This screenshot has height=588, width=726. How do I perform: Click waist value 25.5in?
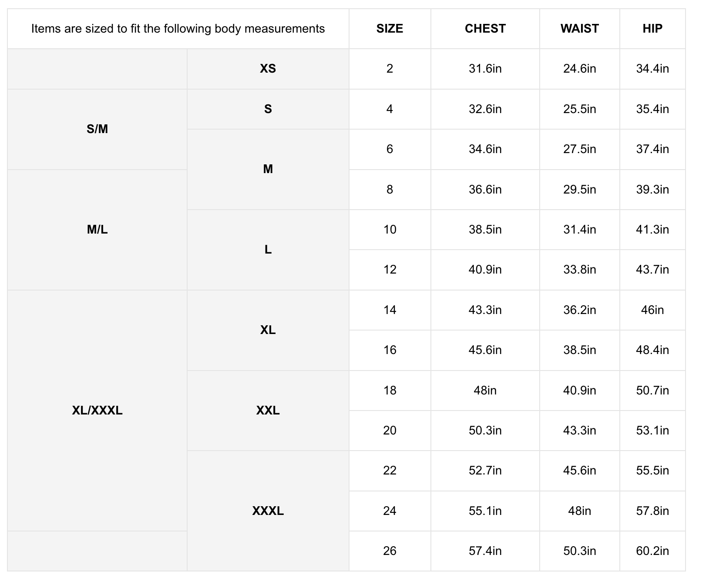pyautogui.click(x=579, y=109)
